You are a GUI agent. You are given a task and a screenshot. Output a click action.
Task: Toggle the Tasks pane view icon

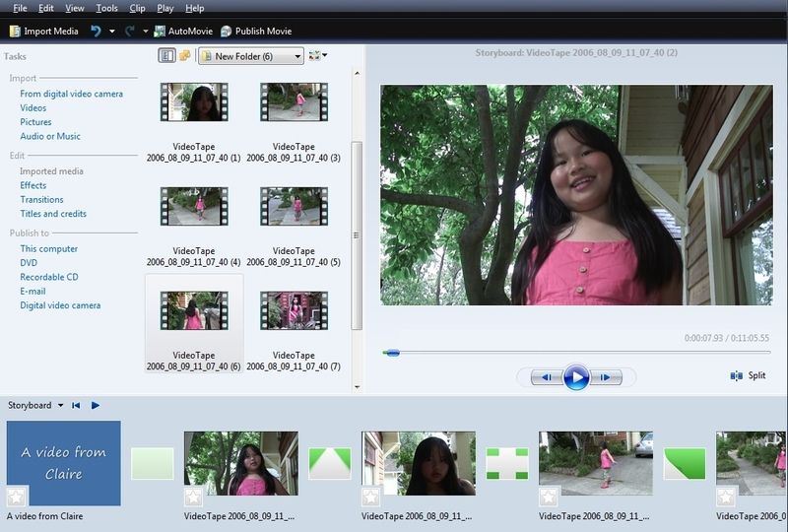tap(166, 55)
